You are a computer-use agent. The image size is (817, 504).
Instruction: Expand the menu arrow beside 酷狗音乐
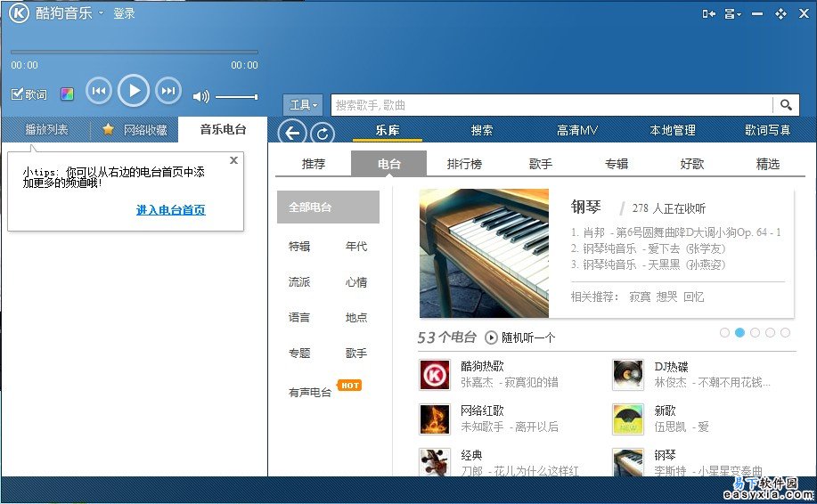101,13
